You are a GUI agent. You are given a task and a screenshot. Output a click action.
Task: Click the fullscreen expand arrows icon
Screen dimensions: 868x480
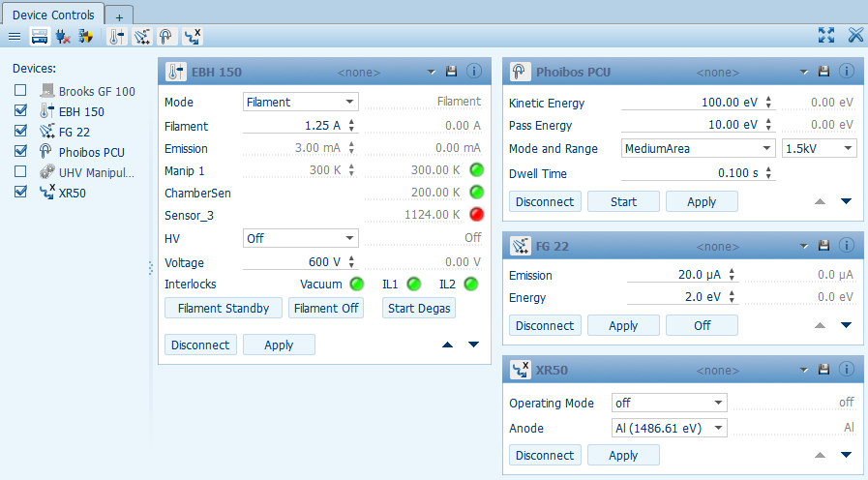click(x=825, y=36)
